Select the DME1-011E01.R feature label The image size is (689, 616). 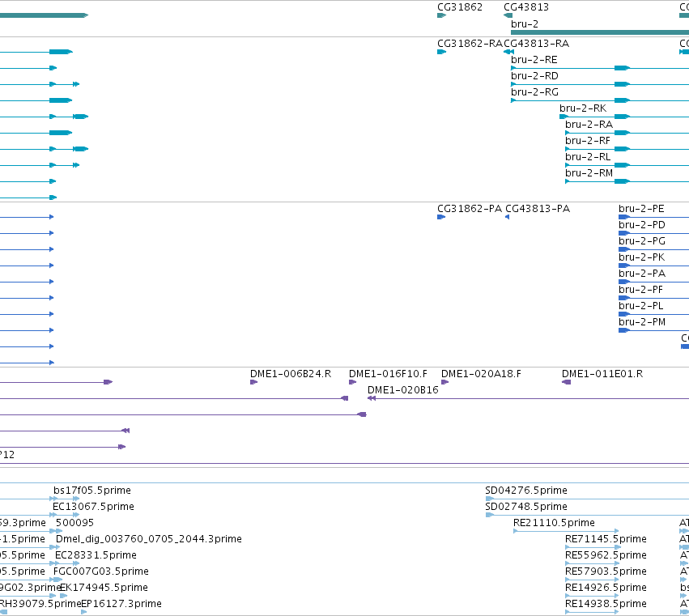pos(602,374)
